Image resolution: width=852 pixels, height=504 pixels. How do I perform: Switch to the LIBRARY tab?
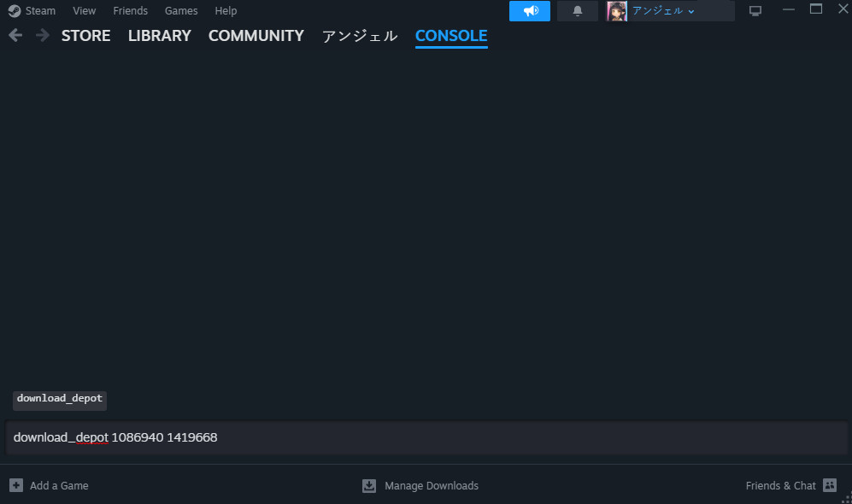tap(160, 36)
